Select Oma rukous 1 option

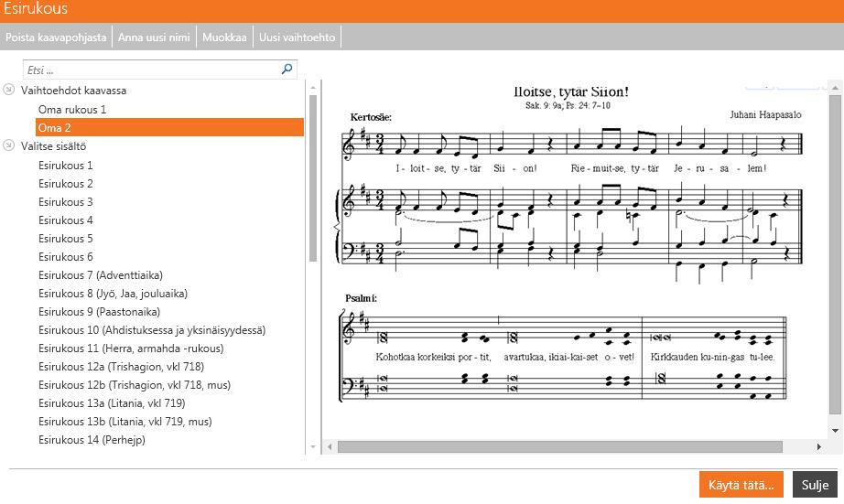pos(72,109)
